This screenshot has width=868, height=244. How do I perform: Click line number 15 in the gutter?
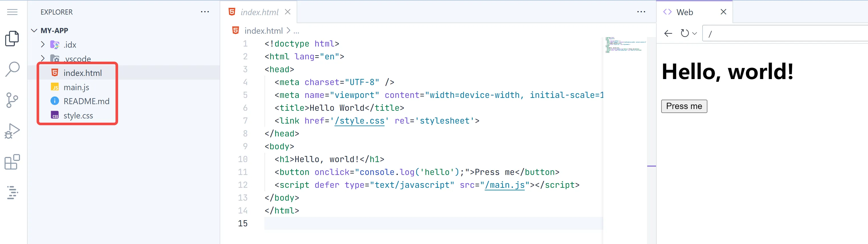tap(243, 223)
